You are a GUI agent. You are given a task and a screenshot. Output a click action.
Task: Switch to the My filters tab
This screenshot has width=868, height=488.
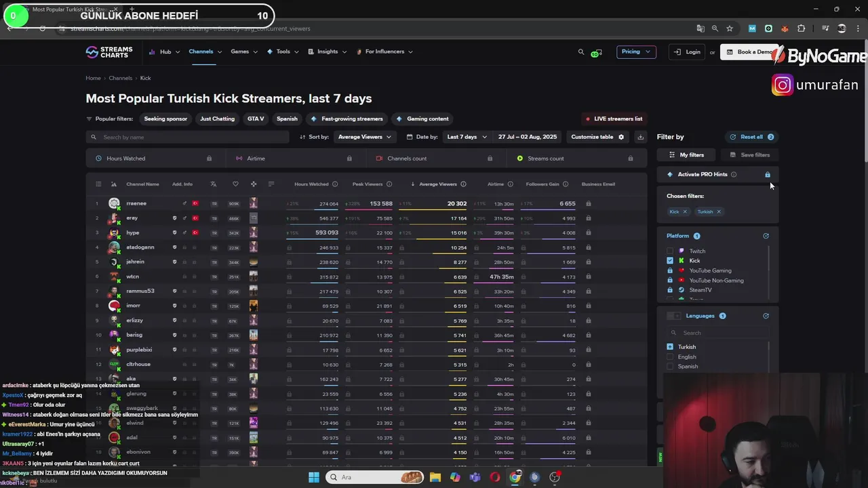click(687, 155)
